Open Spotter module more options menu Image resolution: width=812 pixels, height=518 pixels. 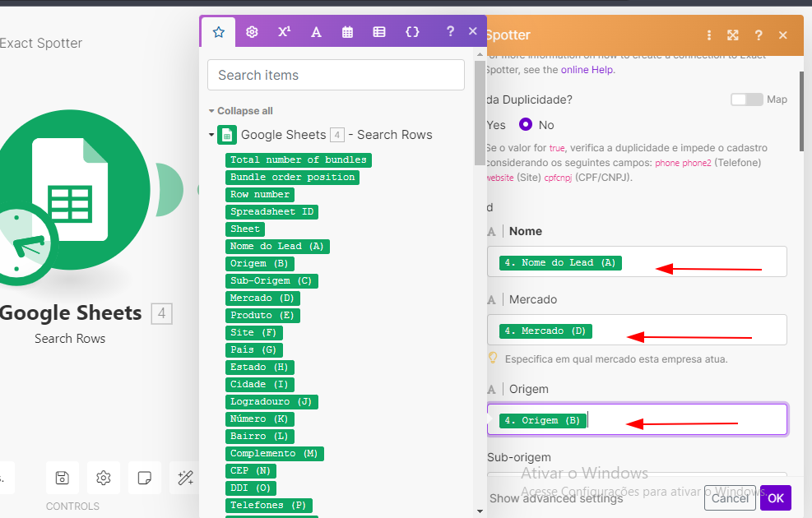coord(709,35)
